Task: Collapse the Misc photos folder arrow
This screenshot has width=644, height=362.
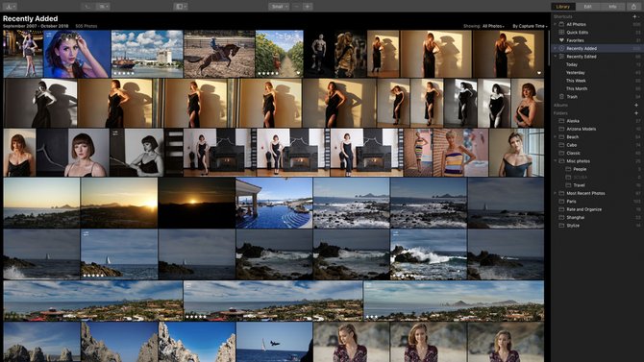Action: 556,161
